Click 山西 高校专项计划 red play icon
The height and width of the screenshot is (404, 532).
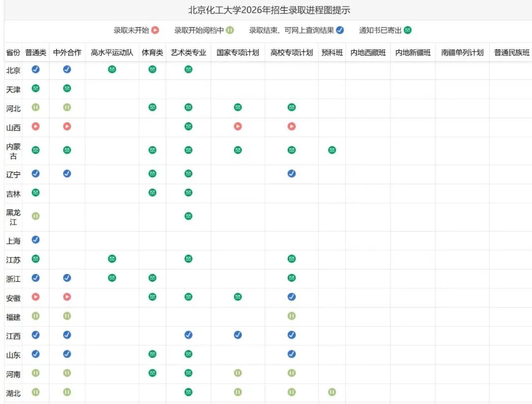[292, 126]
